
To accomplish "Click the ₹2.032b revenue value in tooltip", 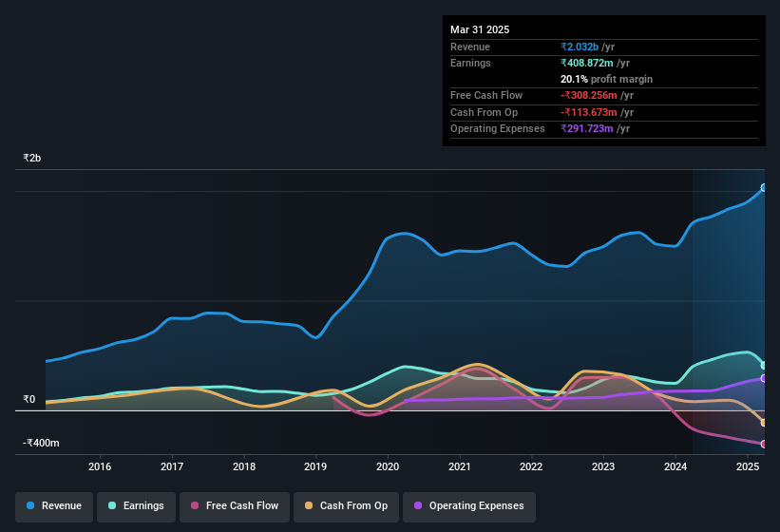I will (x=580, y=47).
